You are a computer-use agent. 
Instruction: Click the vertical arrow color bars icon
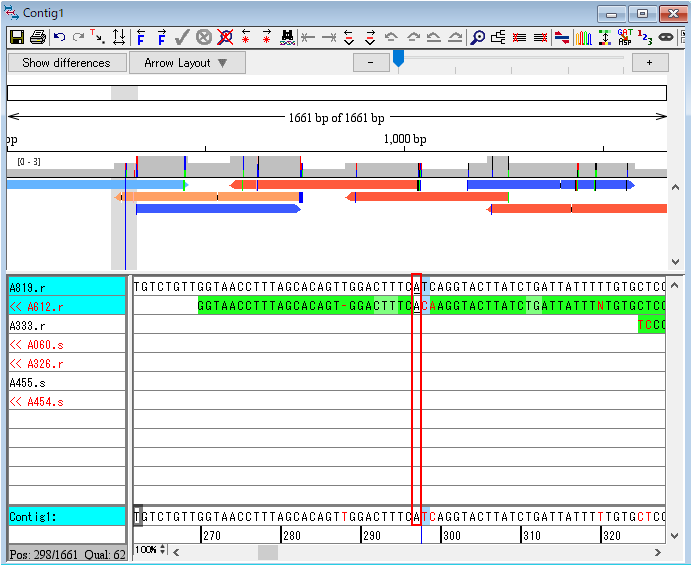coord(605,38)
